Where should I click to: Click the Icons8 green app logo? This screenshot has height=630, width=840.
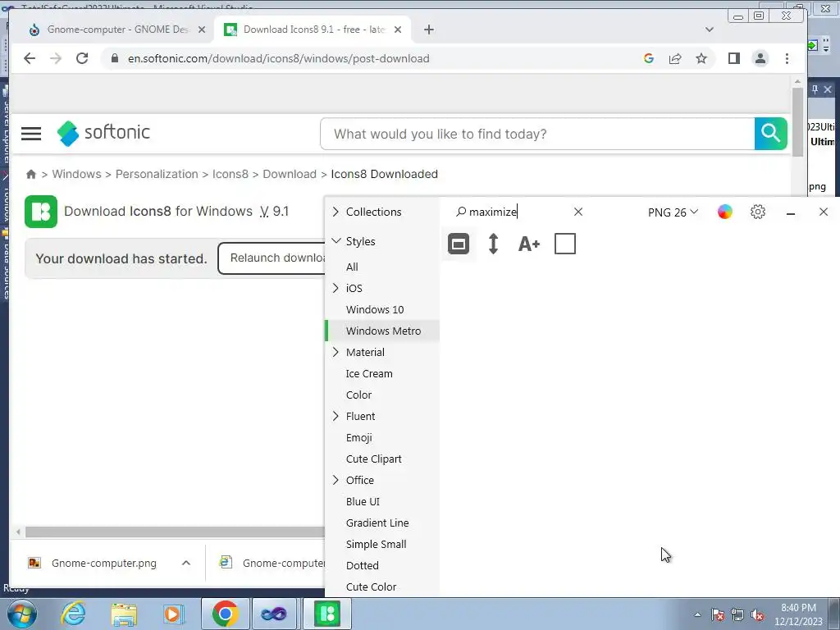[41, 212]
